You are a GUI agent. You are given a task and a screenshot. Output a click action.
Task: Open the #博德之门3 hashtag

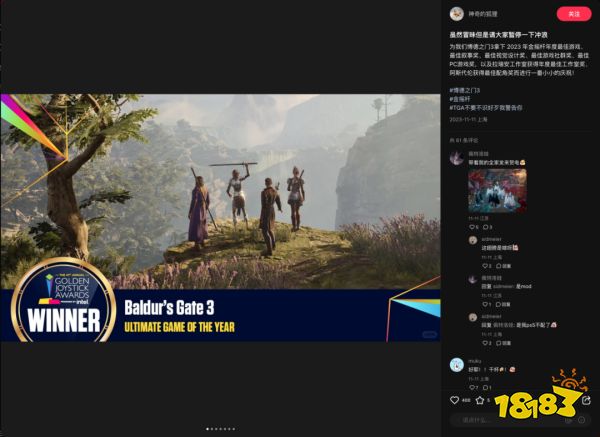465,90
